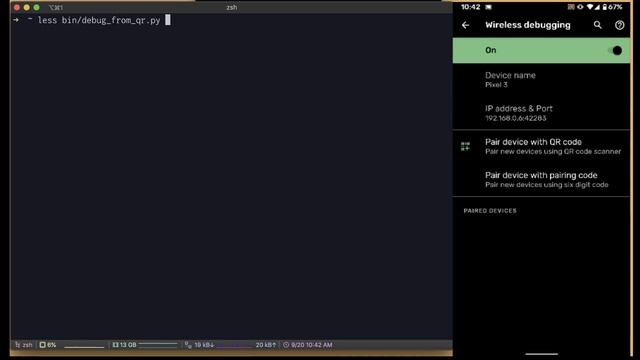
Task: Tap the IP address & Port entry
Action: click(541, 113)
